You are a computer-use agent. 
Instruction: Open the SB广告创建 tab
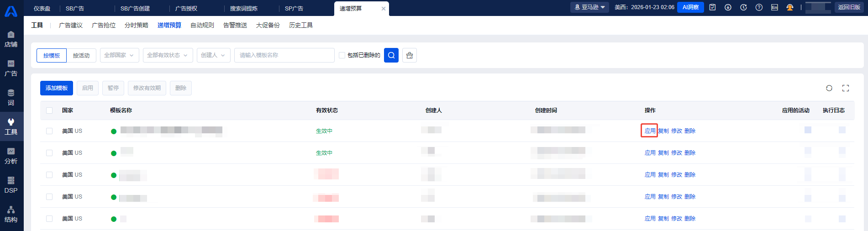pos(135,9)
